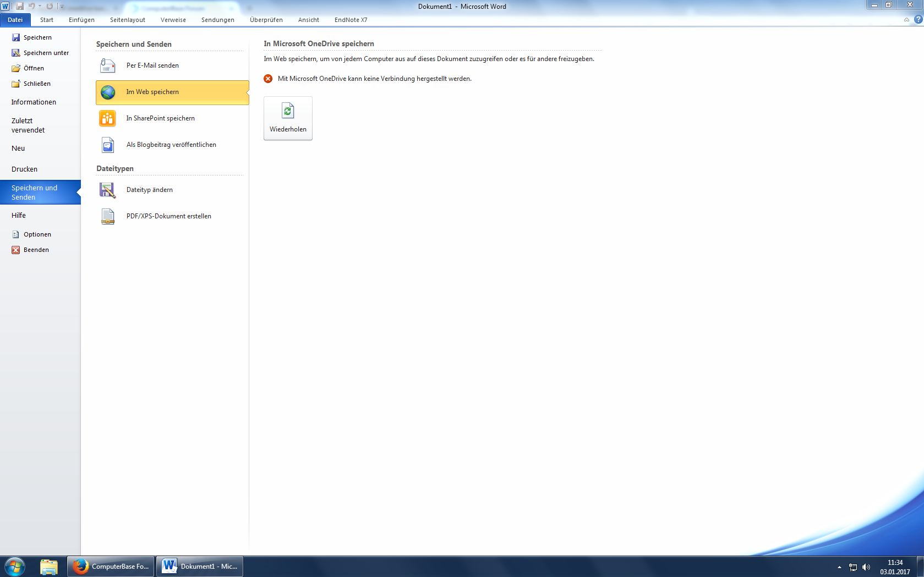
Task: Click the 'Dateitypen' section heading
Action: (x=115, y=168)
